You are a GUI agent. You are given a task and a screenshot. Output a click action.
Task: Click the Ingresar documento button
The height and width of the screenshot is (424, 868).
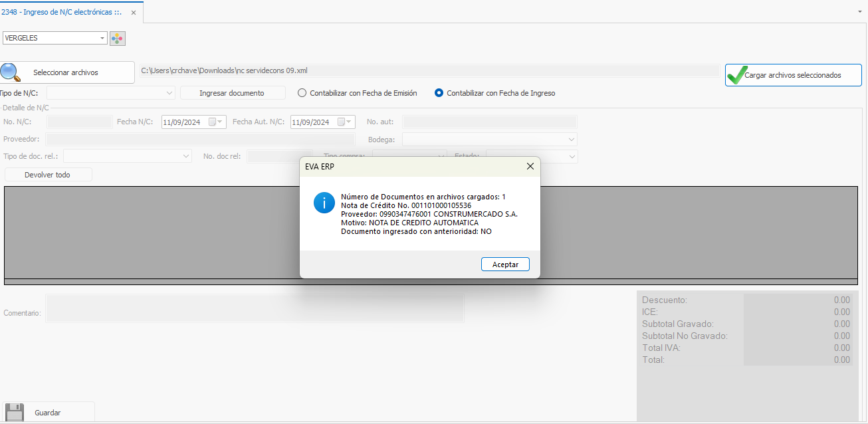232,93
